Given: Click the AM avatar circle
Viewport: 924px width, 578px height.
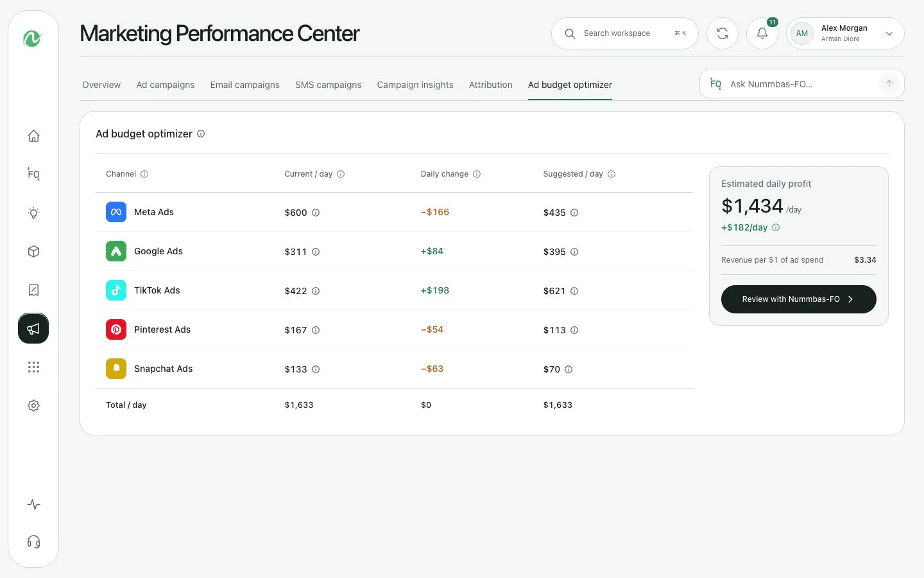Looking at the screenshot, I should [x=802, y=33].
